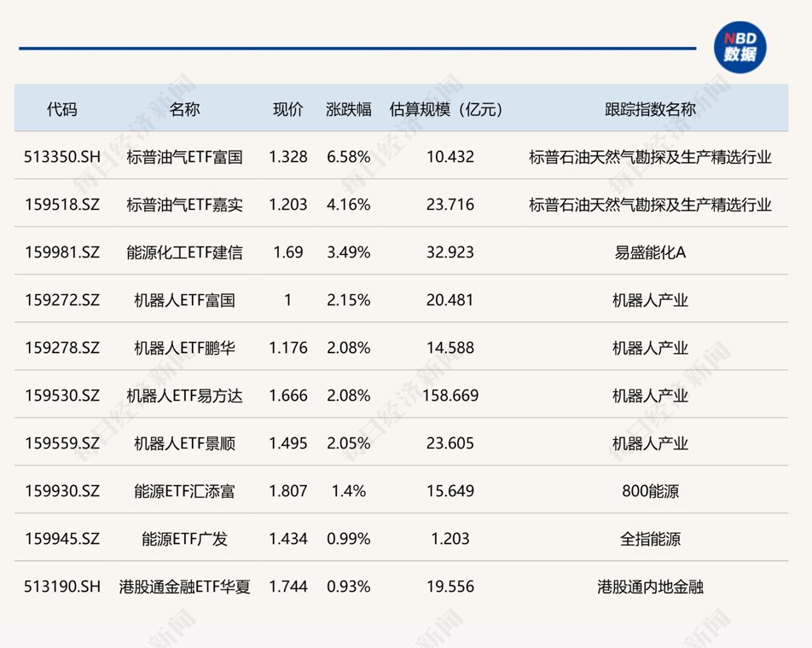Image resolution: width=812 pixels, height=648 pixels.
Task: Click the tracking index in 159518.SZ row
Action: click(x=650, y=205)
